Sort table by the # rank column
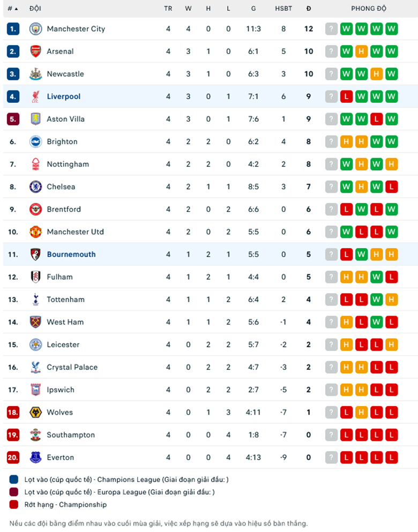The height and width of the screenshot is (532, 418). [13, 9]
